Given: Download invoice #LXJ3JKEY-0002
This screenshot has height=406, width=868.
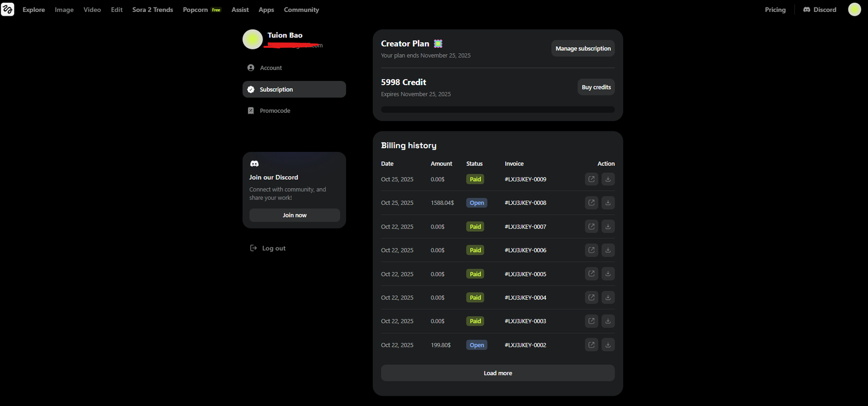Looking at the screenshot, I should 608,345.
